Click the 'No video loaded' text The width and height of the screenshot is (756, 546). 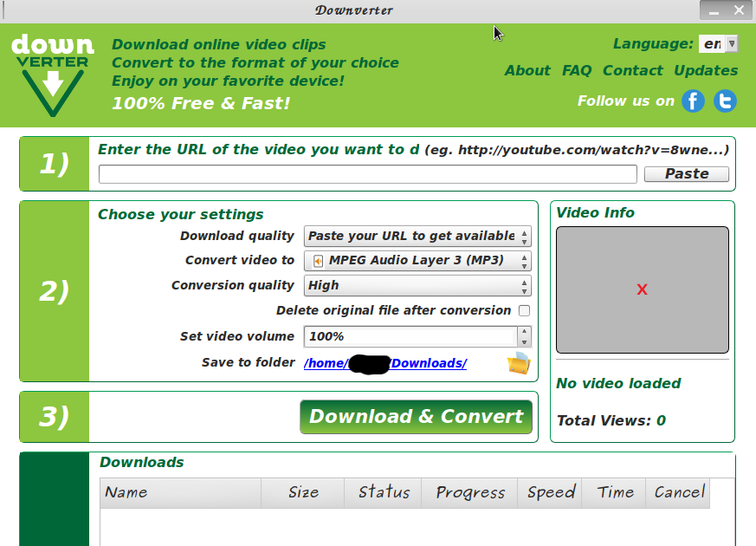[618, 383]
